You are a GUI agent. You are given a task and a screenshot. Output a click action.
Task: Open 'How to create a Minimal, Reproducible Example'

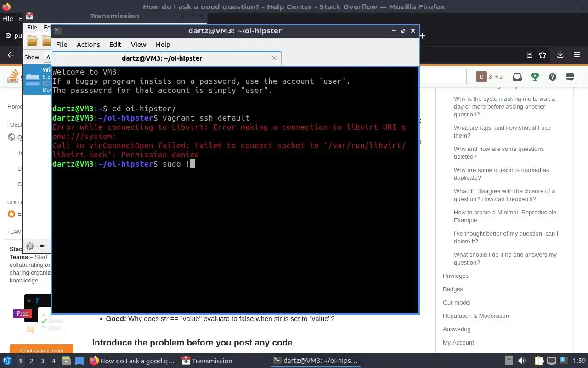click(505, 216)
